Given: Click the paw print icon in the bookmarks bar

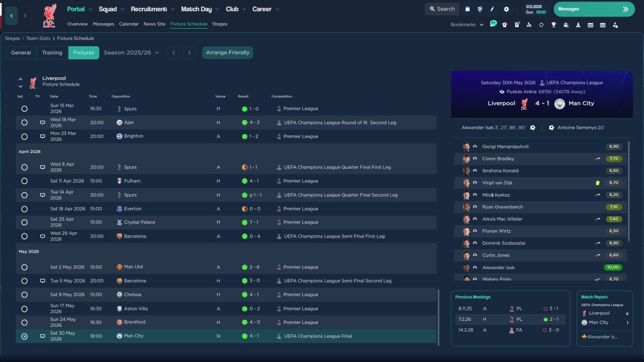Looking at the screenshot, I should pos(566,25).
